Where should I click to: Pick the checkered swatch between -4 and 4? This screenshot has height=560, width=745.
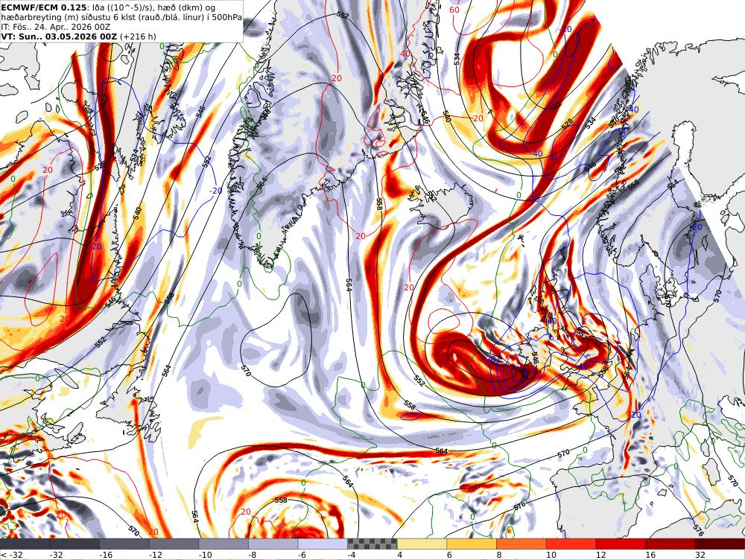click(372, 544)
